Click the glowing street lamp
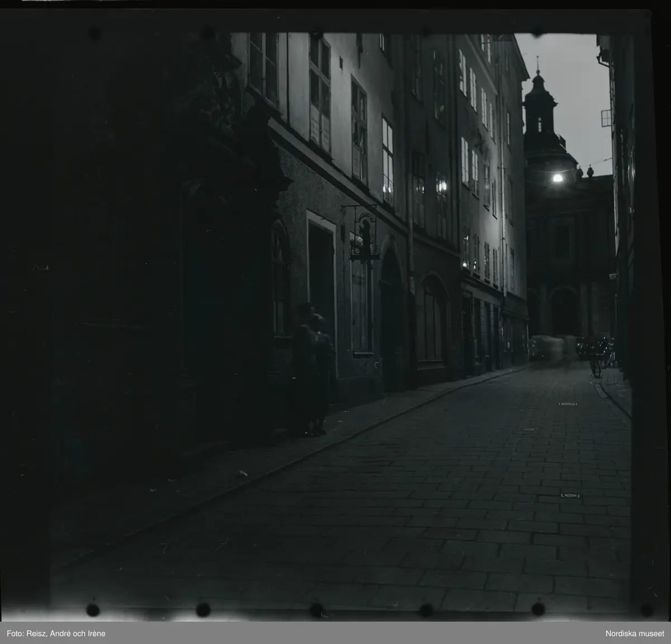 click(557, 177)
